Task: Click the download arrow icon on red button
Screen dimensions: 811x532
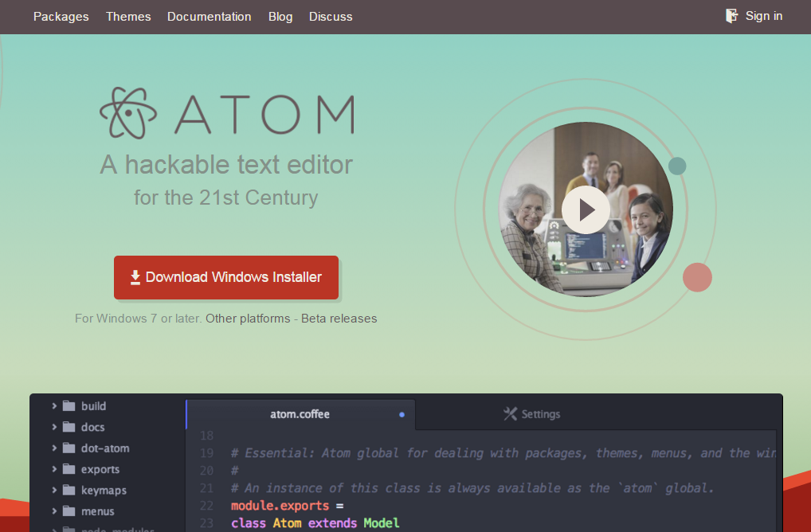Action: tap(135, 277)
